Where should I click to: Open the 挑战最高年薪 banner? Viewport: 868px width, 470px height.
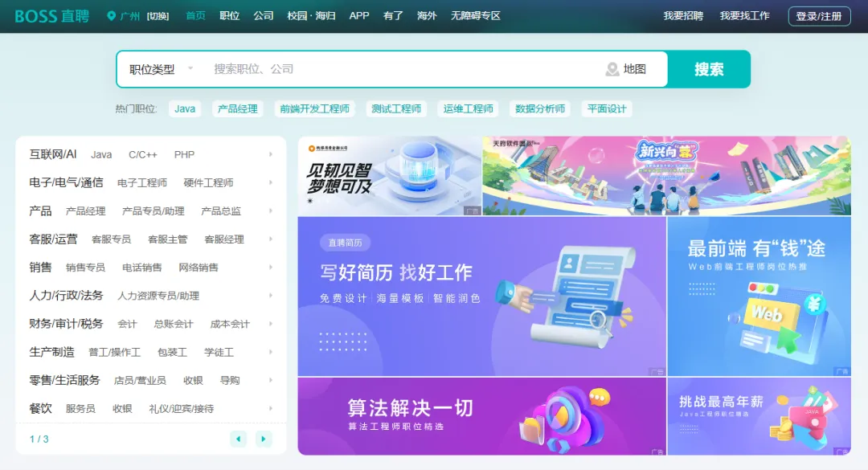tap(759, 416)
